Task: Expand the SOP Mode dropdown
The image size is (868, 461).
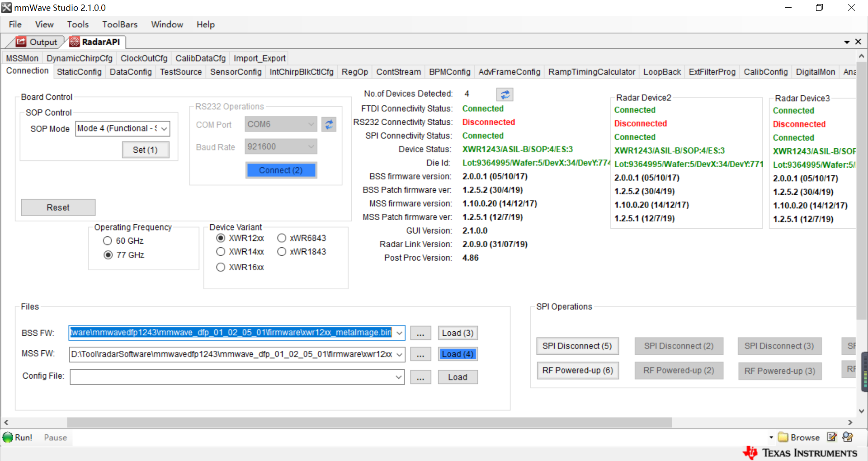Action: (x=164, y=129)
